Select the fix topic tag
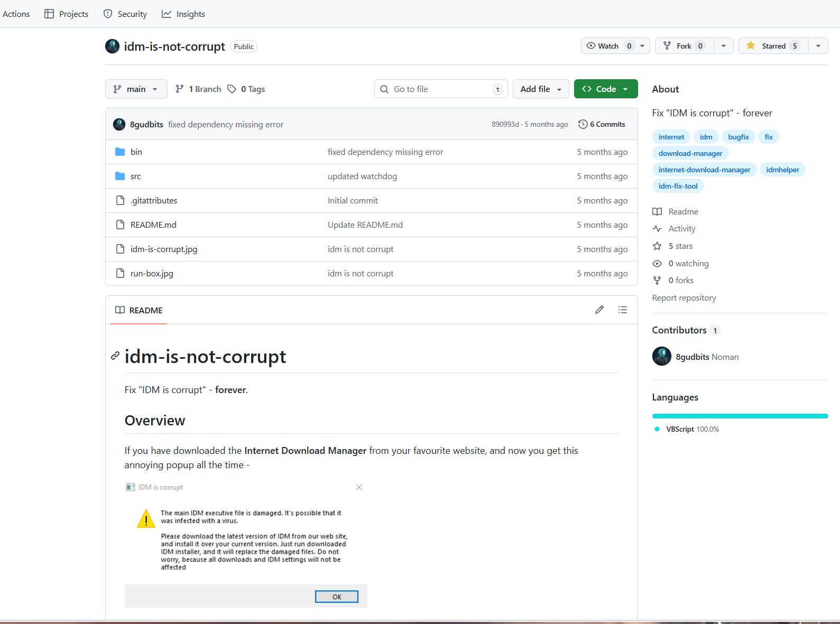This screenshot has width=840, height=624. (x=769, y=137)
